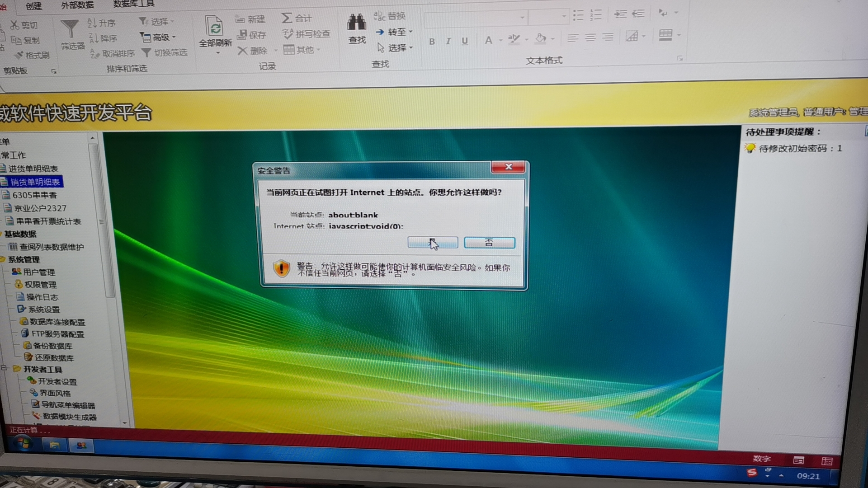Sort ascending with 升序
Viewport: 868px width, 488px height.
point(102,23)
